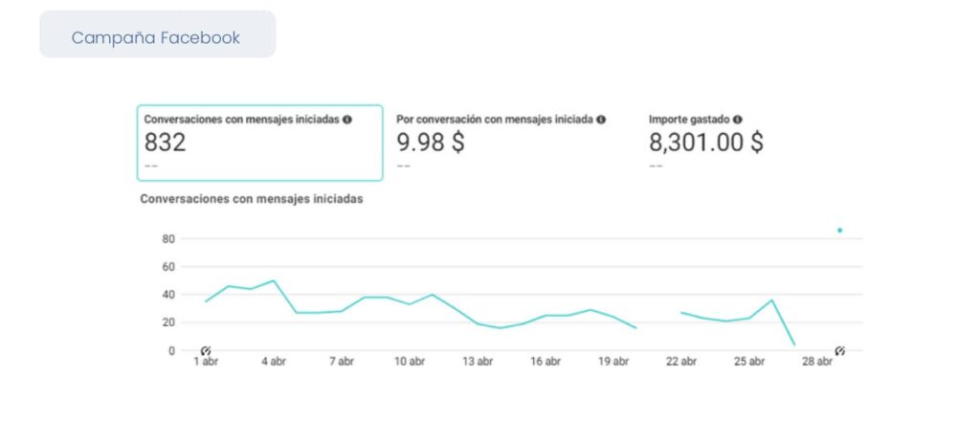Click the 22 abr axis label
980x421 pixels.
click(680, 362)
